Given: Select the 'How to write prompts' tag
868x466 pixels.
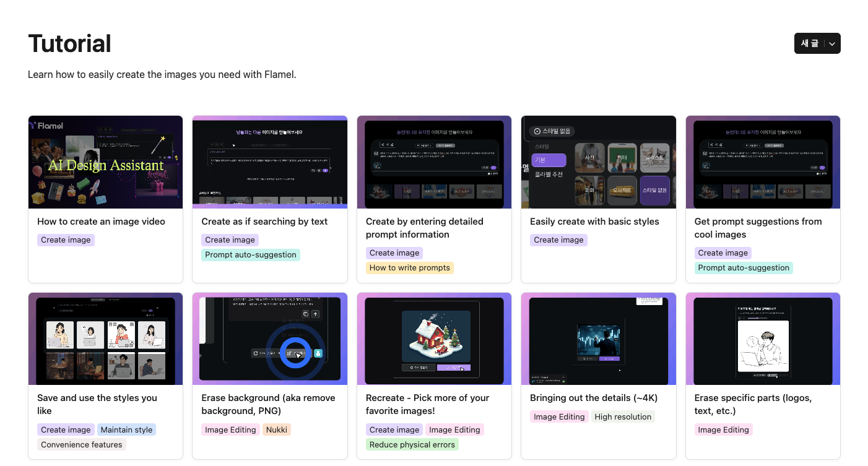Looking at the screenshot, I should tap(410, 268).
